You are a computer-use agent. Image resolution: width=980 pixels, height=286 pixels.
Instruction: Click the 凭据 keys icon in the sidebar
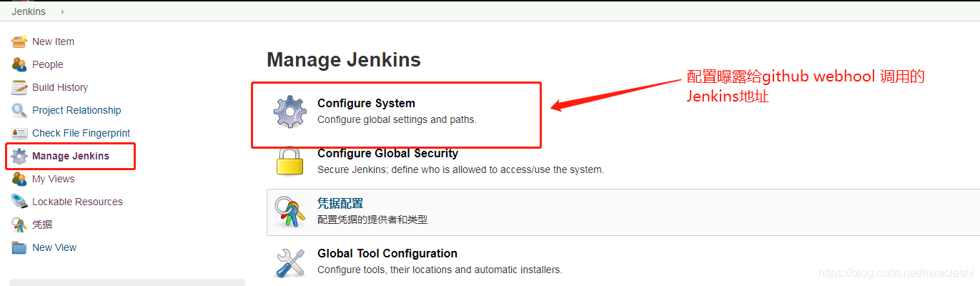pos(19,225)
